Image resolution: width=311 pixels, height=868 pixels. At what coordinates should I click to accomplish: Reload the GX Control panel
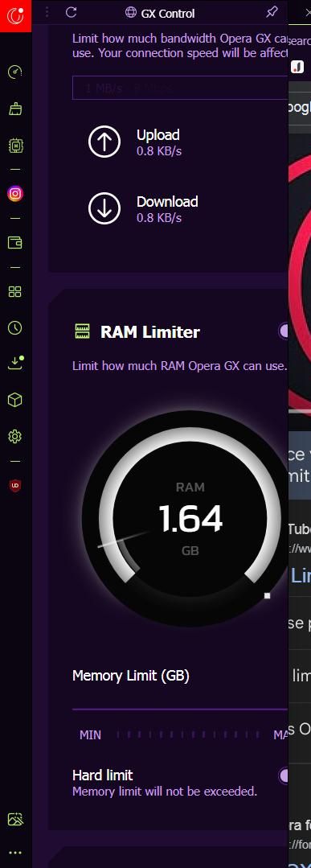click(x=71, y=12)
